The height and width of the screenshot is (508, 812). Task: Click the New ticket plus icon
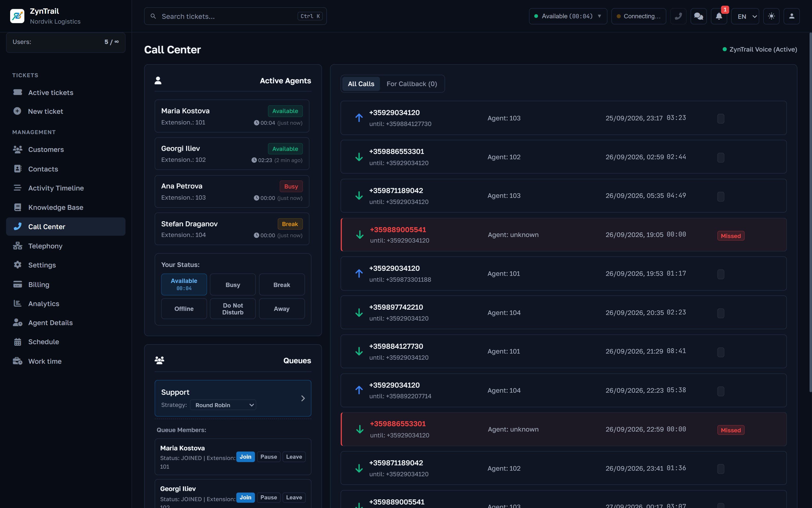(x=18, y=111)
